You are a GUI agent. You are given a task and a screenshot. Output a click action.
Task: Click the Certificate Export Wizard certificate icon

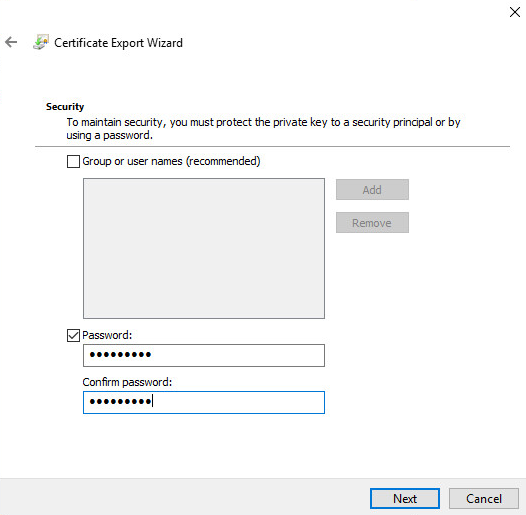click(41, 42)
